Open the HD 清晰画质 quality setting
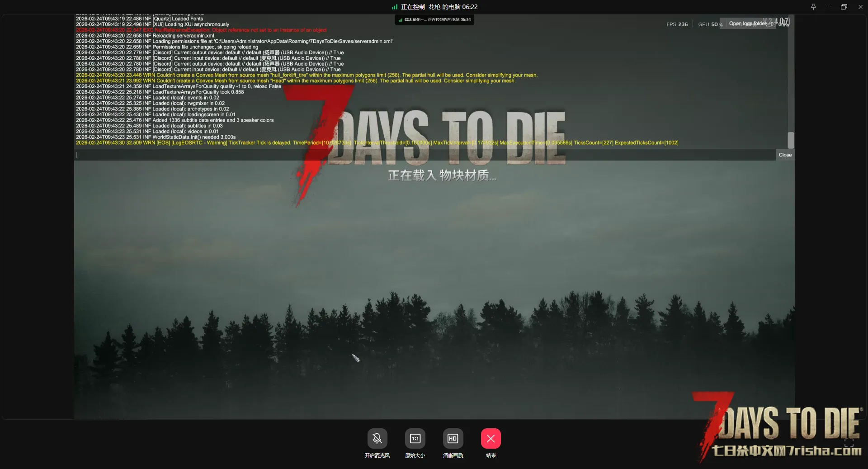This screenshot has height=469, width=868. (453, 439)
